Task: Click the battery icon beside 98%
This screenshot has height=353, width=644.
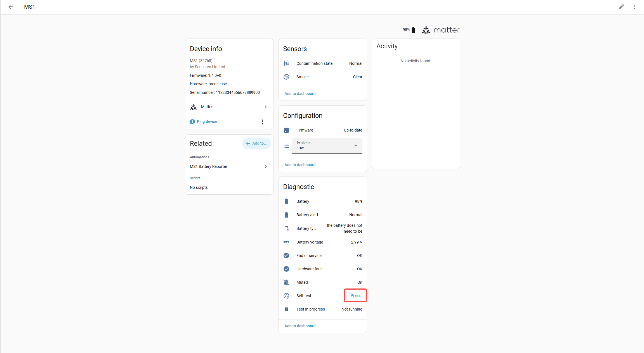Action: tap(413, 30)
